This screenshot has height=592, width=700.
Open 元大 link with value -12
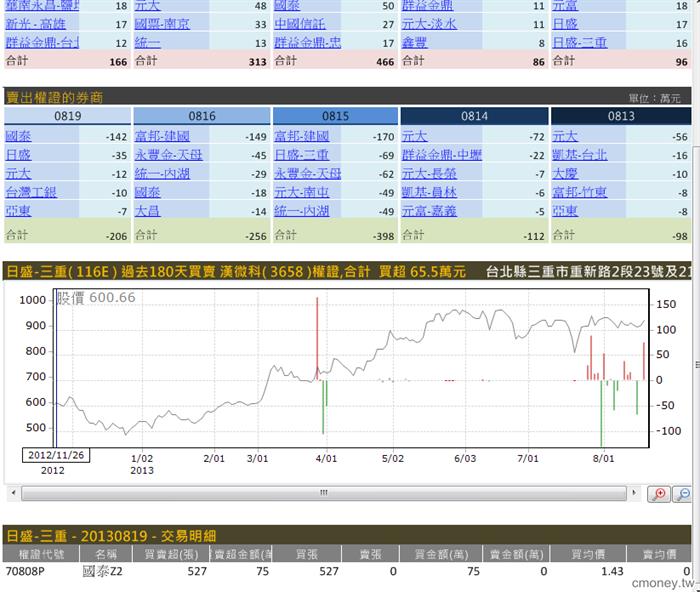tap(18, 174)
